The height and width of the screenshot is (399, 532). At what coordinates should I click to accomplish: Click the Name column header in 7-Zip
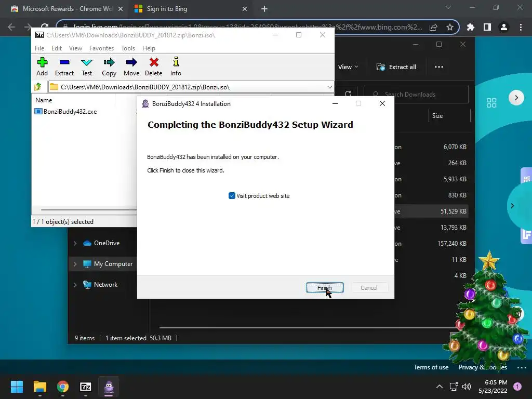tap(44, 100)
